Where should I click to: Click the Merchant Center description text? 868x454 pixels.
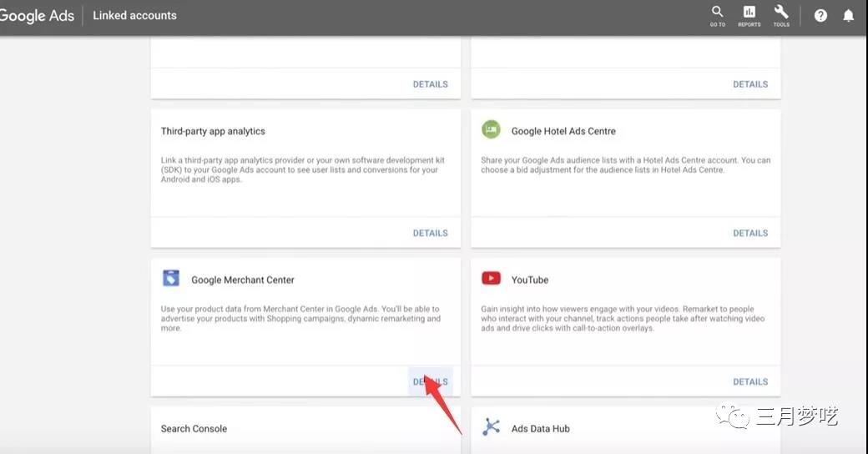click(300, 318)
